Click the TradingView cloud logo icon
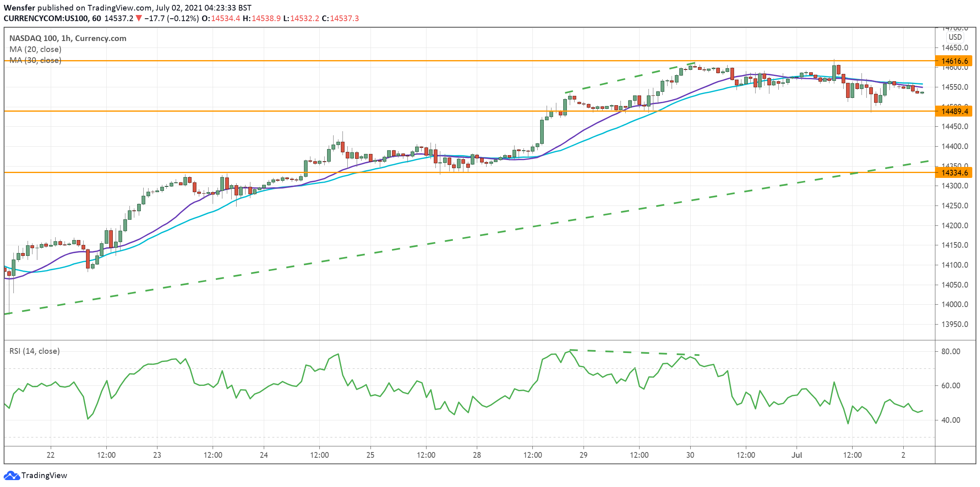Viewport: 980px width, 487px height. (11, 475)
